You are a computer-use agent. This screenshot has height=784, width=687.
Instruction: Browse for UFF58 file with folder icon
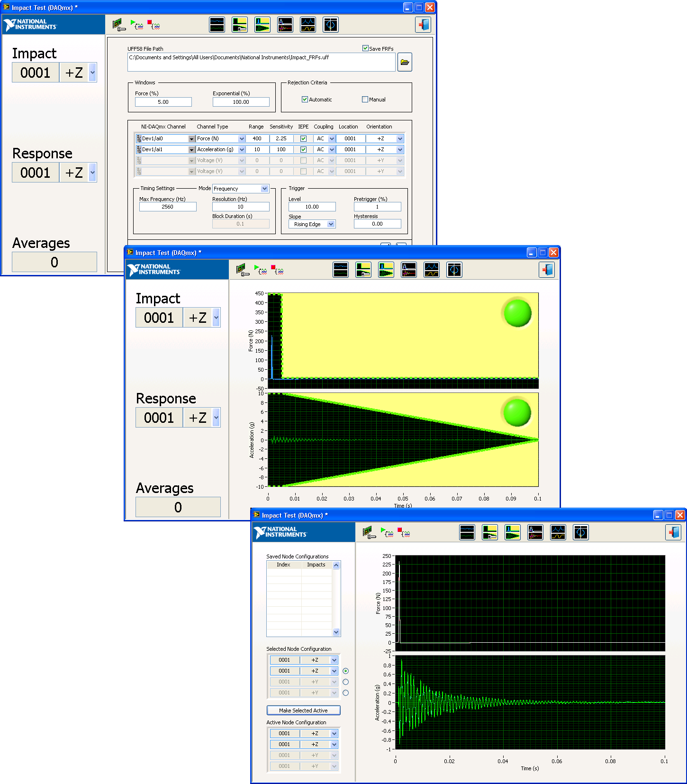405,62
